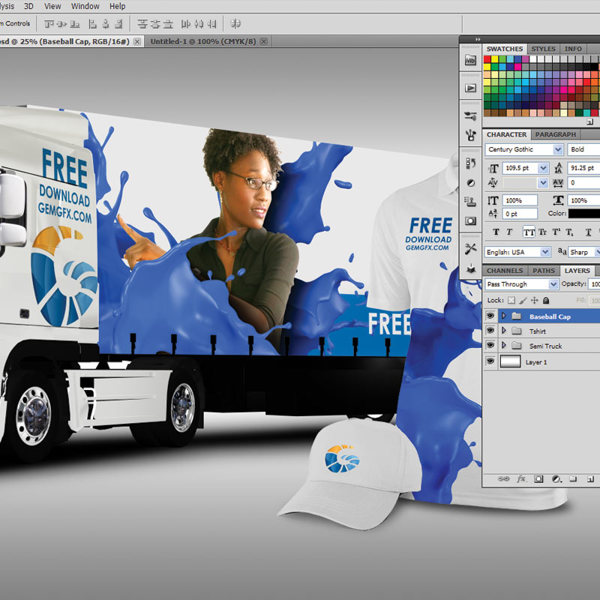The height and width of the screenshot is (600, 600).
Task: Open the English: USA language dropdown
Action: point(545,252)
